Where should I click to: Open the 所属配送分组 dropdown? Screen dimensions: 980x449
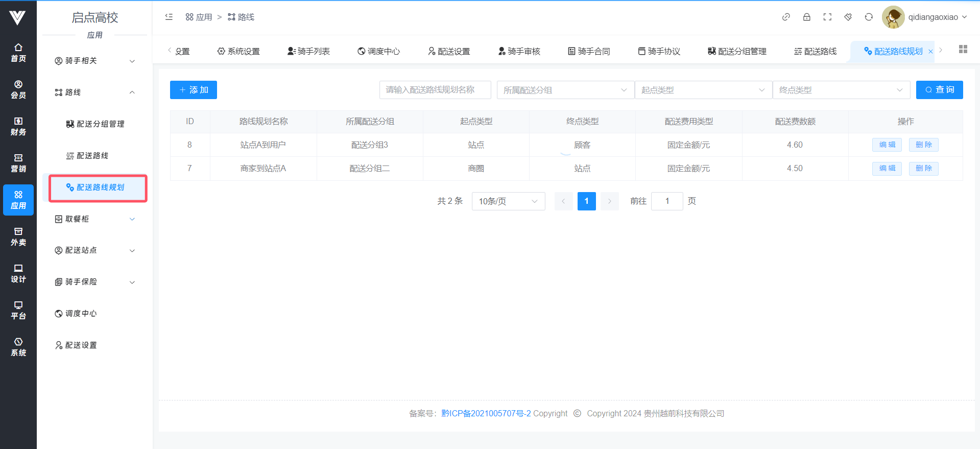(x=565, y=90)
